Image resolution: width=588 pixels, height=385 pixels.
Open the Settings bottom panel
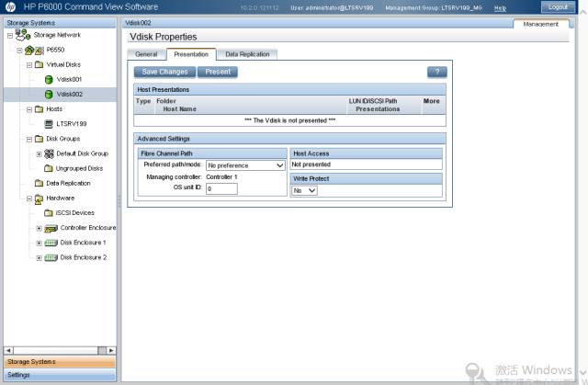[x=60, y=375]
